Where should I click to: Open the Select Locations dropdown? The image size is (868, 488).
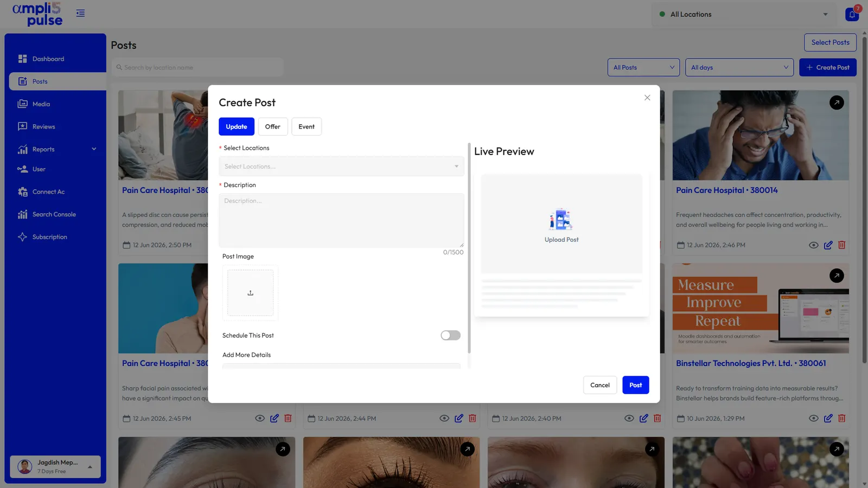(x=341, y=166)
